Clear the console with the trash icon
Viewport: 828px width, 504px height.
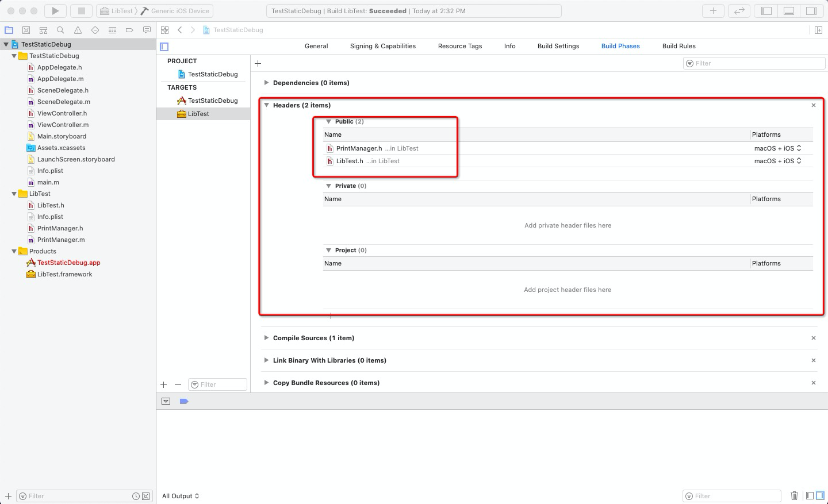coord(794,495)
